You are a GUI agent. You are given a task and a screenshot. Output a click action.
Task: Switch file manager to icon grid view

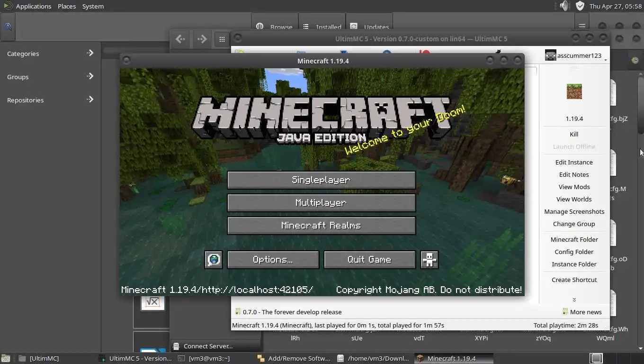(222, 39)
